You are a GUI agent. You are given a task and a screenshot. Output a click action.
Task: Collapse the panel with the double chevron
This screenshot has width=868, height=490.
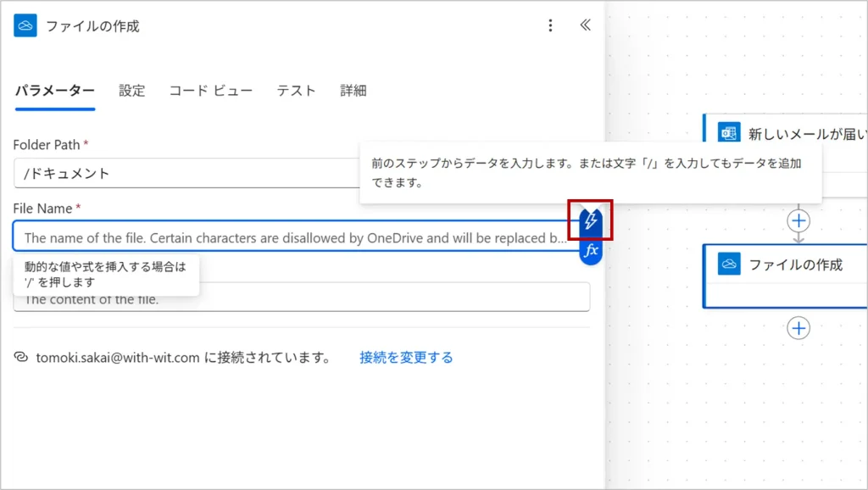pyautogui.click(x=585, y=25)
